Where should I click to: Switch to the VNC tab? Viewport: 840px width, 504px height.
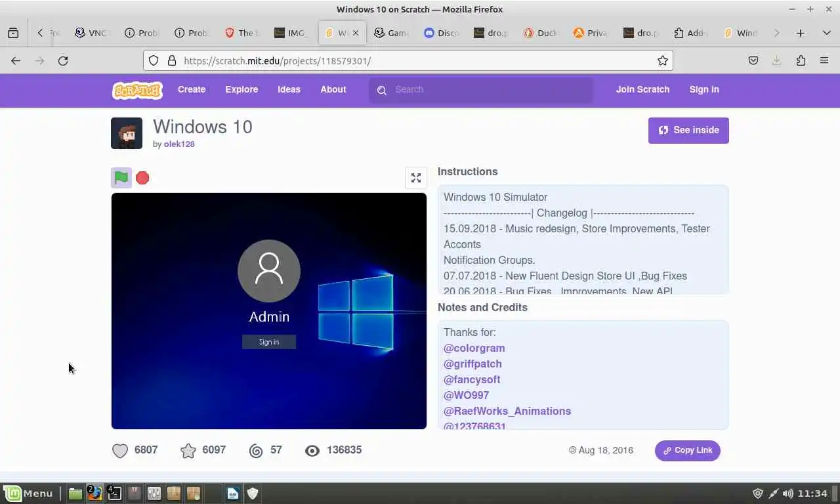point(92,33)
